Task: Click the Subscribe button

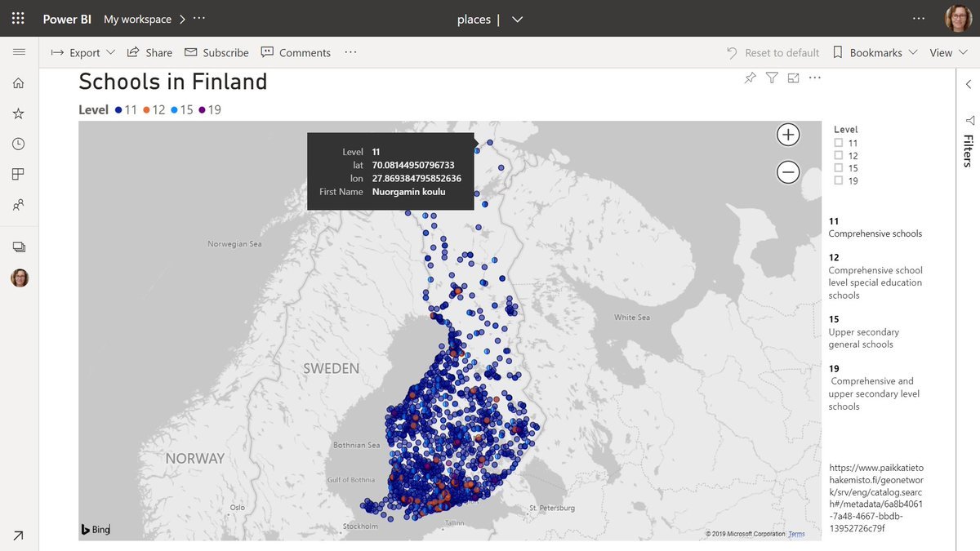Action: tap(216, 52)
